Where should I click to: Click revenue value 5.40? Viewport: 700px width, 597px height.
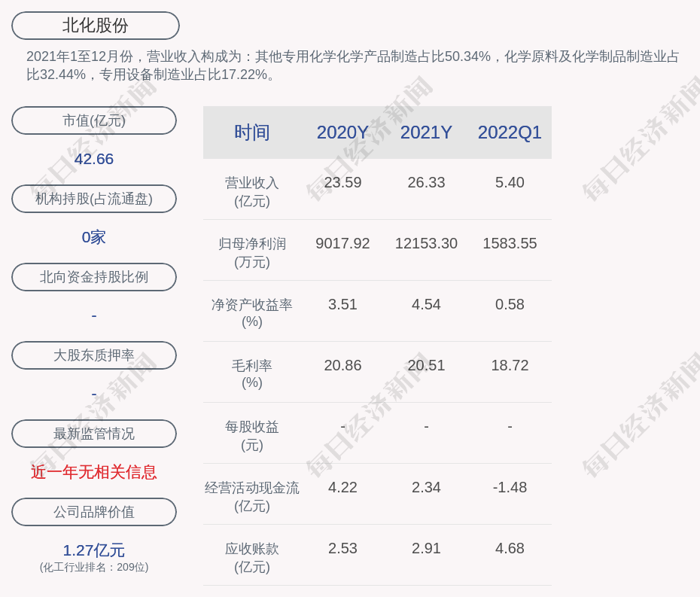coord(510,183)
